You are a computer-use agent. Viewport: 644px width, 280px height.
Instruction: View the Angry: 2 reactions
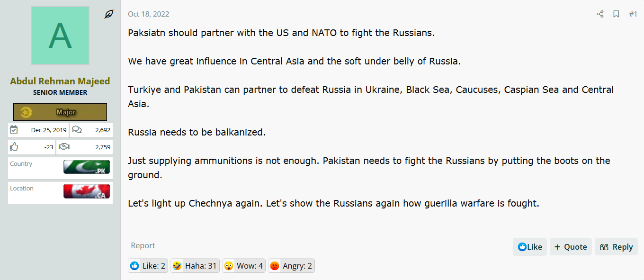coord(291,266)
